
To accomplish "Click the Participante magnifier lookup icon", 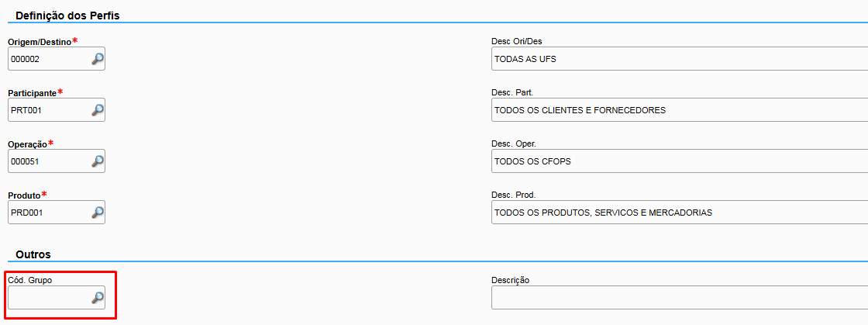I will 97,110.
